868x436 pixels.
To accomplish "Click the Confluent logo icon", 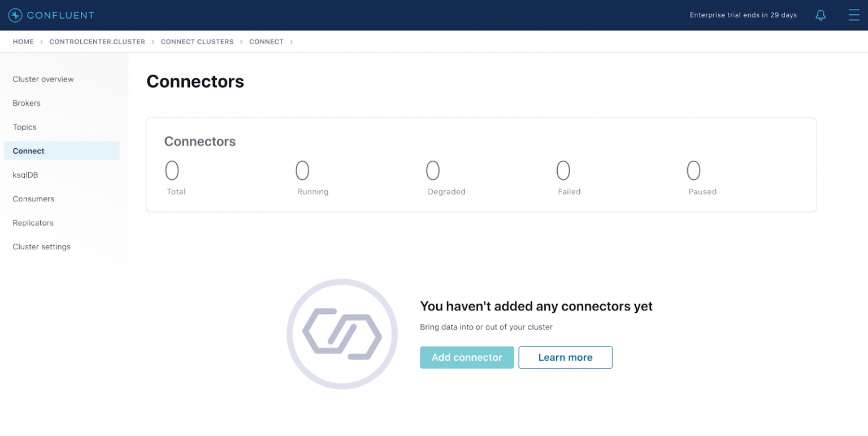I will click(x=15, y=15).
